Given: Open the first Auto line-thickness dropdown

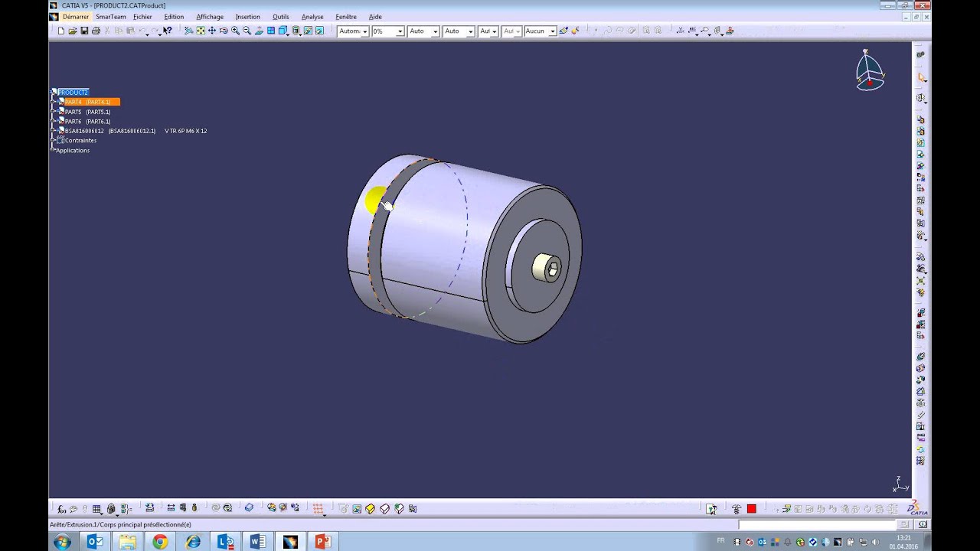Looking at the screenshot, I should click(435, 31).
